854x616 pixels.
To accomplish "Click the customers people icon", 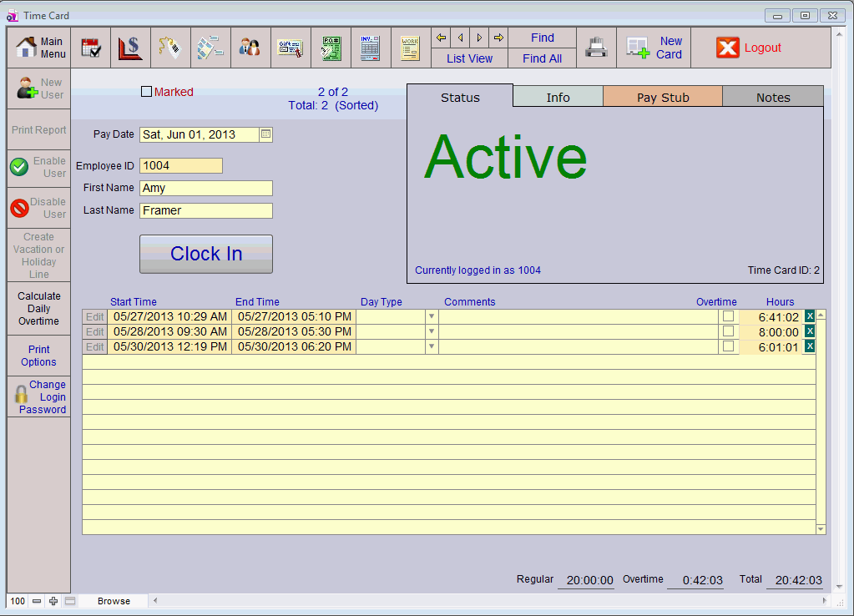I will 250,48.
